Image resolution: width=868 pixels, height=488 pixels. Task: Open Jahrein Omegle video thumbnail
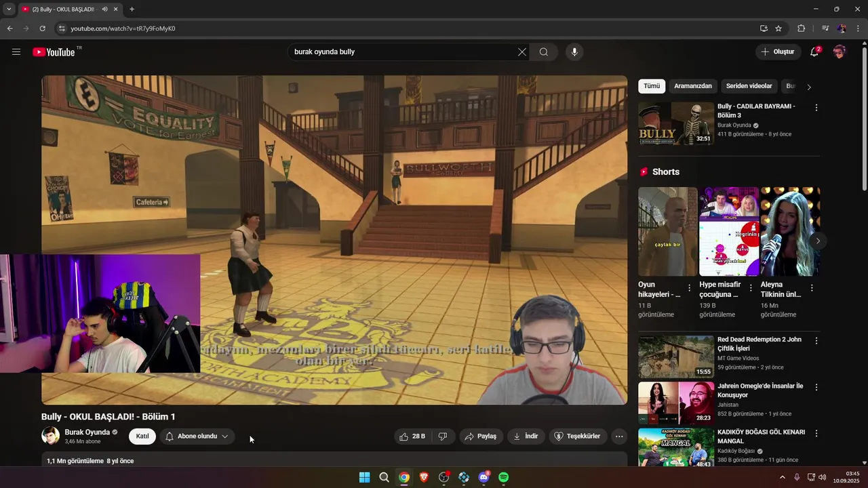[x=676, y=403]
